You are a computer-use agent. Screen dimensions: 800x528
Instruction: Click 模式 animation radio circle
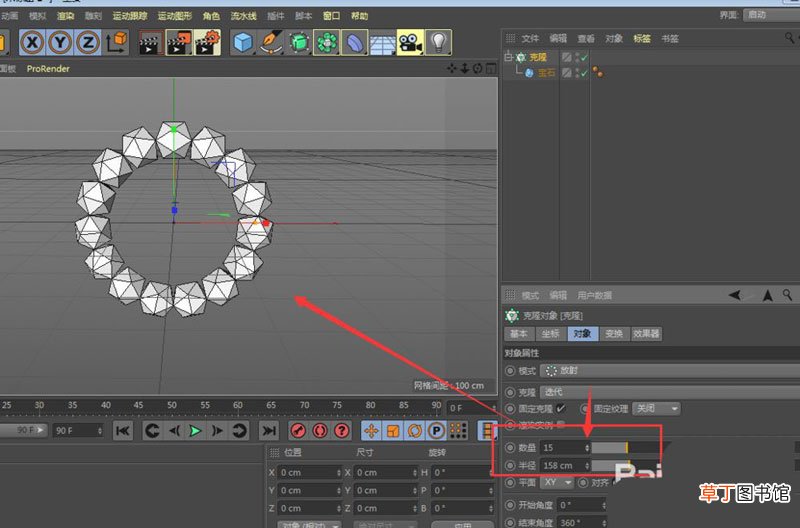[x=510, y=370]
